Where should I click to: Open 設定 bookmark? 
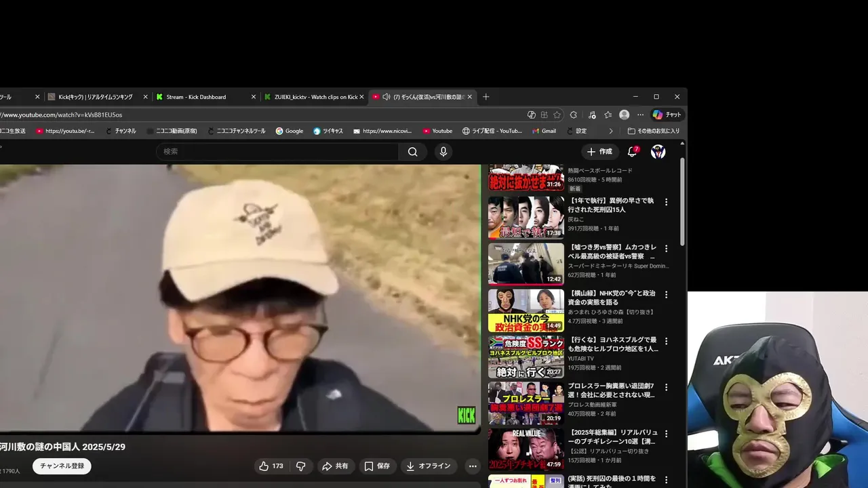tap(576, 131)
